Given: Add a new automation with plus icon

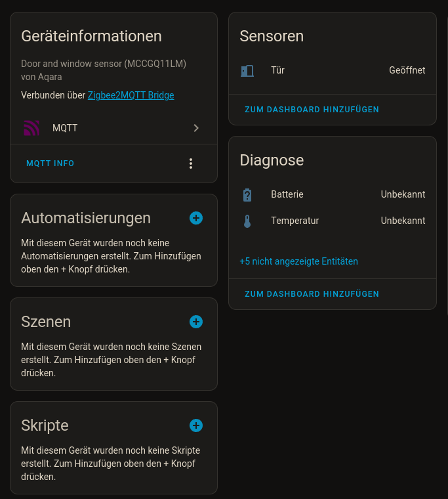Looking at the screenshot, I should point(196,218).
